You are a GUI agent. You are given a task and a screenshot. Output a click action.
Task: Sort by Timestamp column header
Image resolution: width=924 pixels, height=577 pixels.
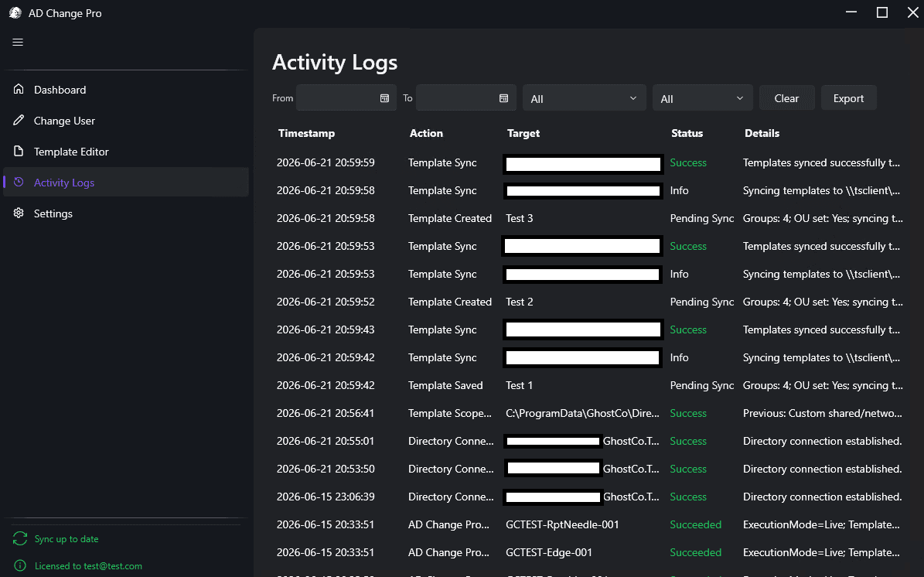306,133
